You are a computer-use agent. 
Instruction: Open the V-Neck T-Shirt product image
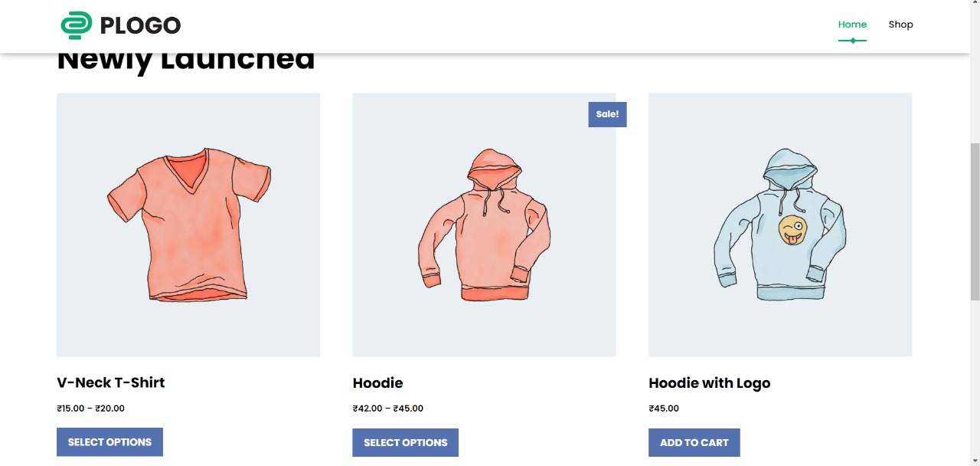[188, 225]
